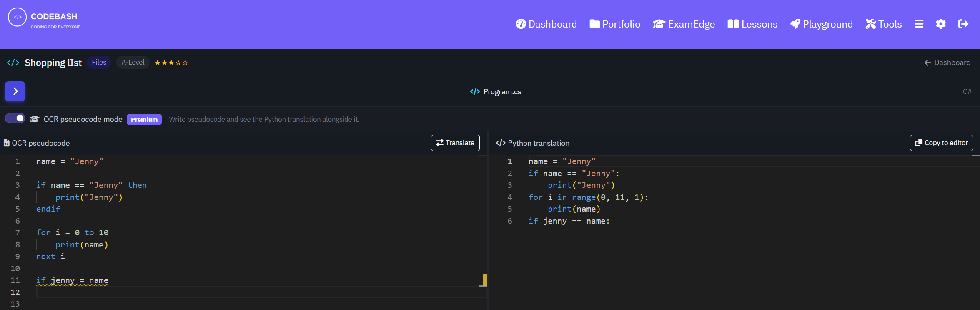Screen dimensions: 980x310
Task: Click the Premium badge
Action: [144, 119]
